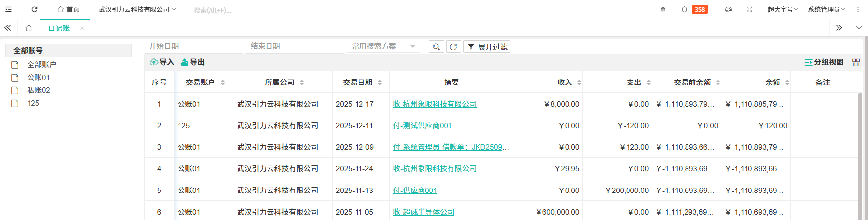Click the 展开过滤 button
Image resolution: width=868 pixels, height=220 pixels.
click(x=487, y=47)
